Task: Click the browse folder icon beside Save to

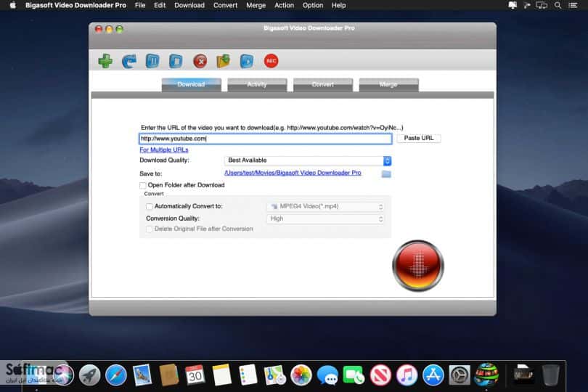Action: click(x=386, y=173)
